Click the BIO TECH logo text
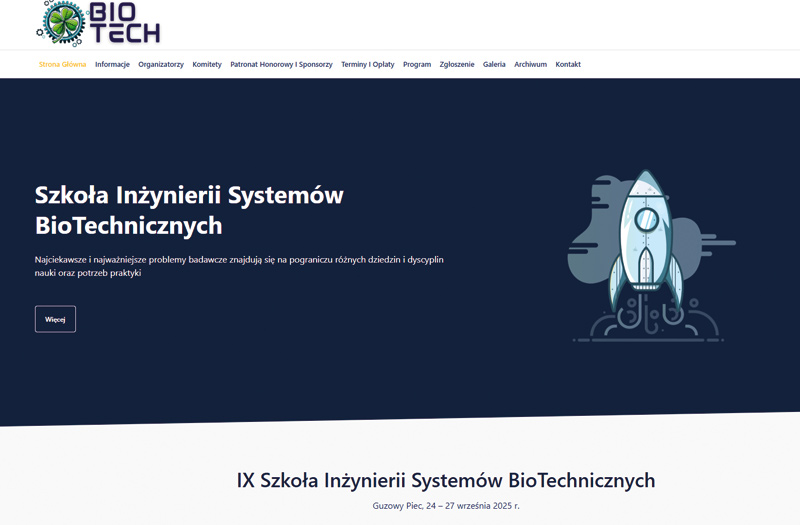Image resolution: width=800 pixels, height=525 pixels. pos(124,23)
